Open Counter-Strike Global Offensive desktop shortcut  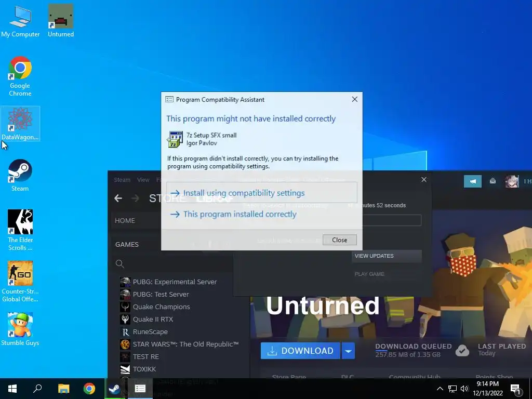tap(20, 281)
